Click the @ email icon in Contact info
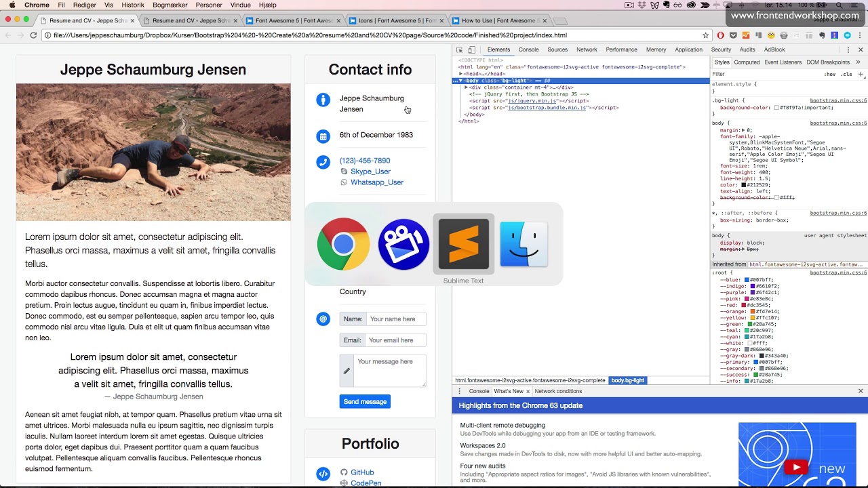868x488 pixels. [323, 319]
